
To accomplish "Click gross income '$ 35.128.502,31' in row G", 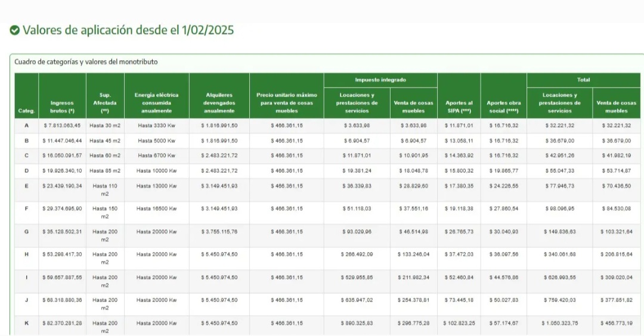I will [x=62, y=232].
